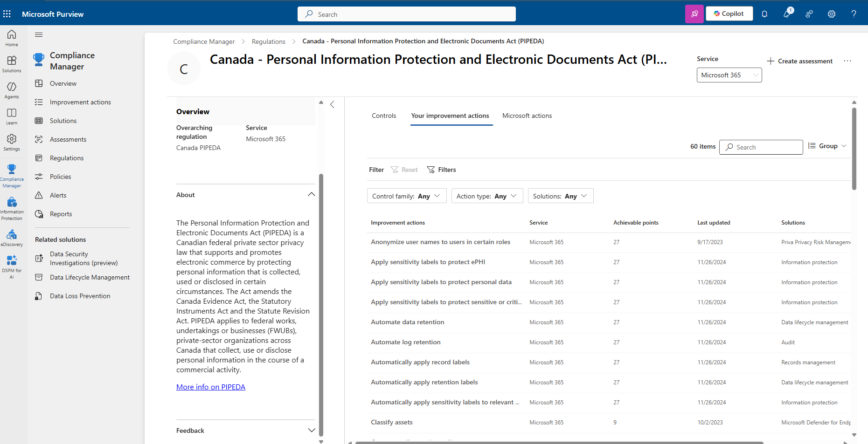Screen dimensions: 868x444
Task: Sort by Last updated column header
Action: [x=714, y=223]
